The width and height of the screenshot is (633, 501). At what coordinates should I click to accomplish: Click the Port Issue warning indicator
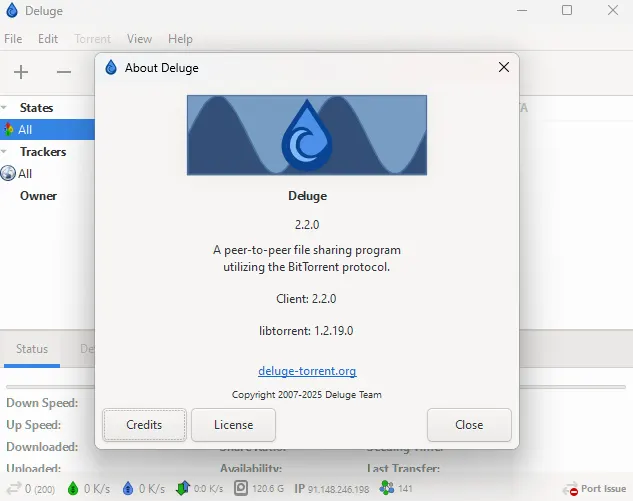(x=597, y=489)
